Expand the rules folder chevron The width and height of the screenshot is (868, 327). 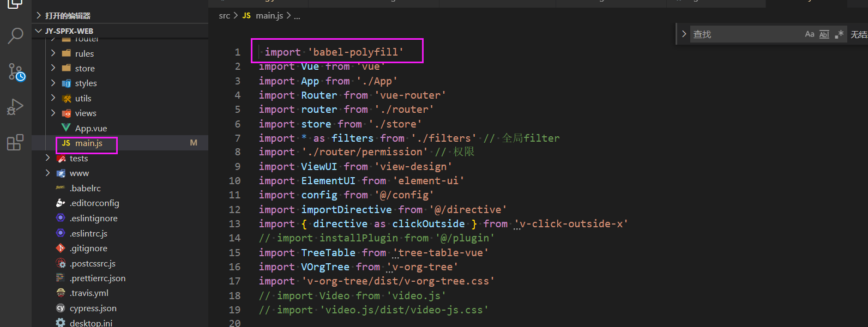(53, 53)
